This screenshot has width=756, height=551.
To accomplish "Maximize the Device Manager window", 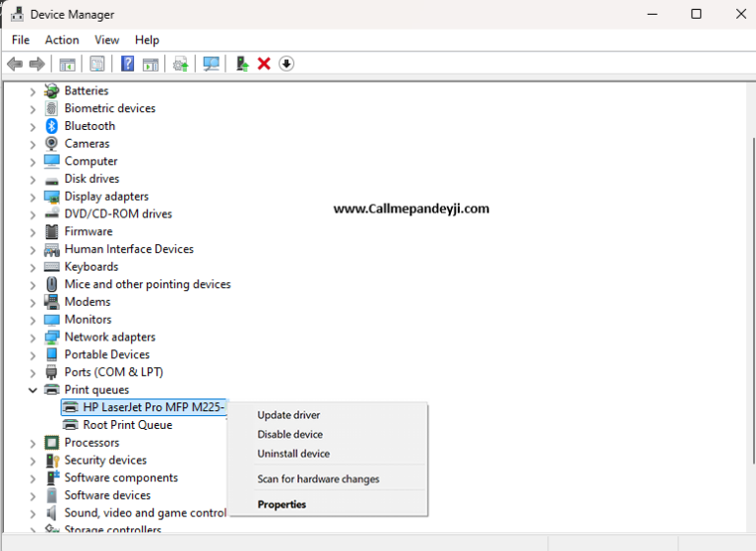I will point(696,14).
